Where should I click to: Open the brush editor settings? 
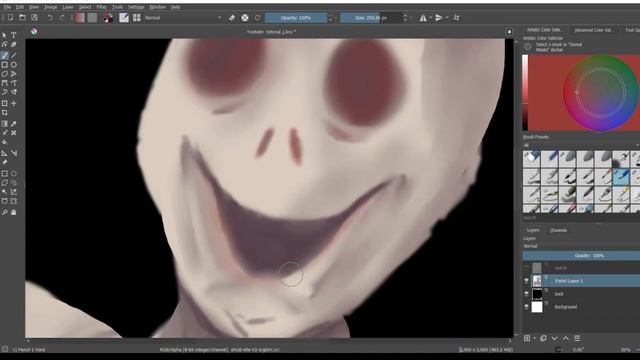click(124, 18)
